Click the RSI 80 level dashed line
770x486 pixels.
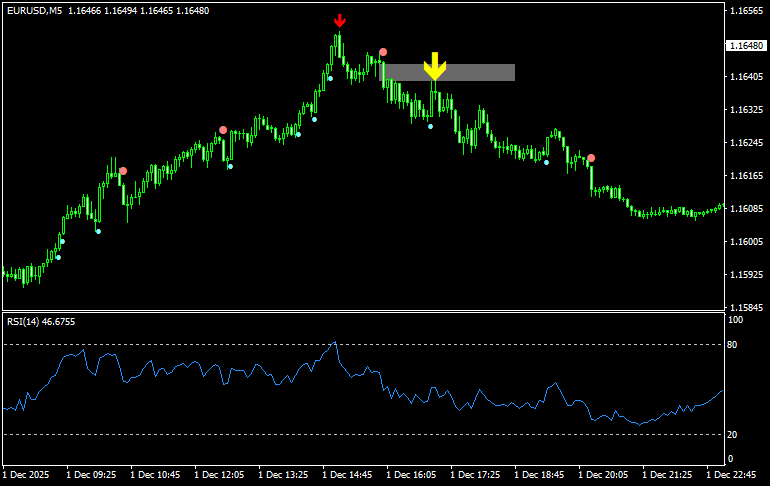[400, 344]
